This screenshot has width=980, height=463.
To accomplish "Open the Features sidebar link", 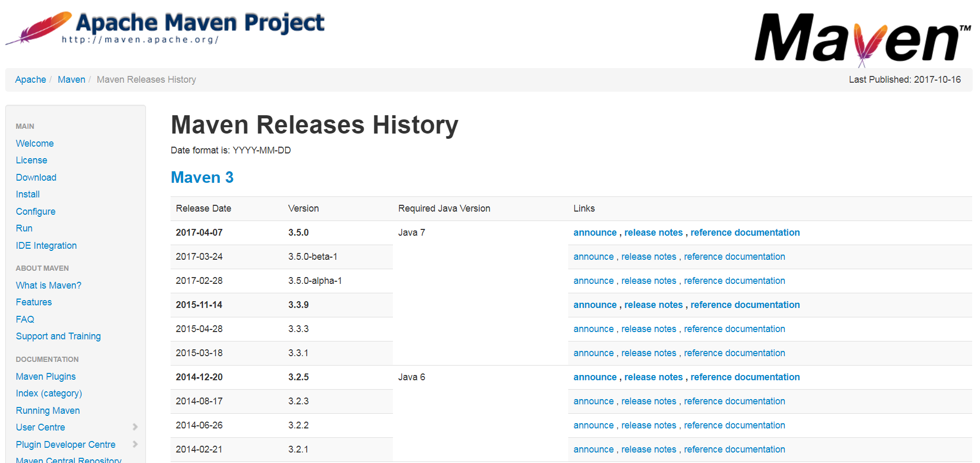I will [33, 302].
